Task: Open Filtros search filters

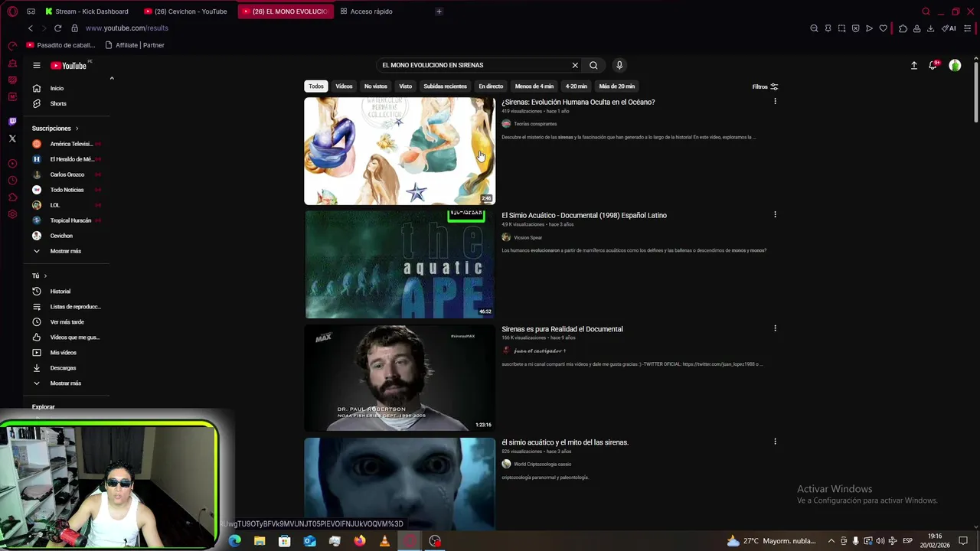Action: point(765,86)
